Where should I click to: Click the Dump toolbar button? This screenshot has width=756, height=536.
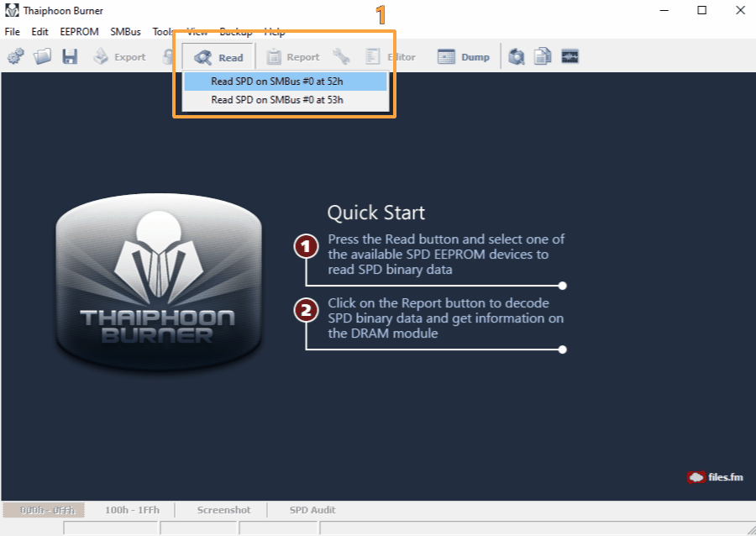[x=464, y=57]
